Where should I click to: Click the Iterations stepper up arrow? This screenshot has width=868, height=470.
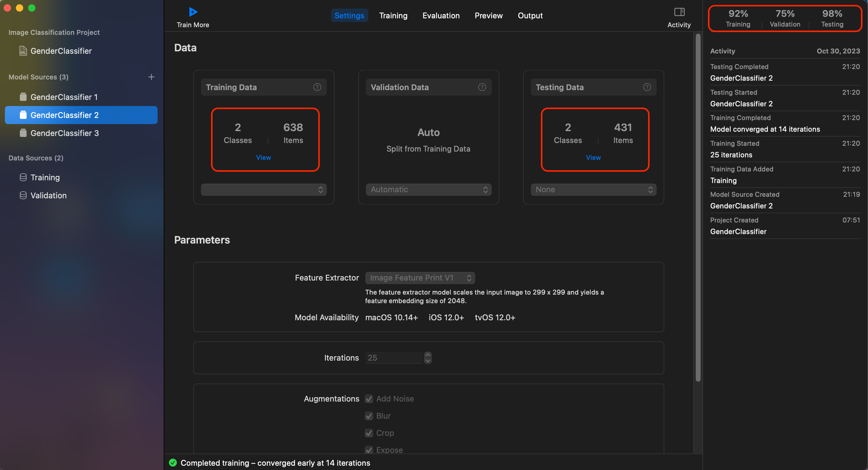tap(428, 355)
